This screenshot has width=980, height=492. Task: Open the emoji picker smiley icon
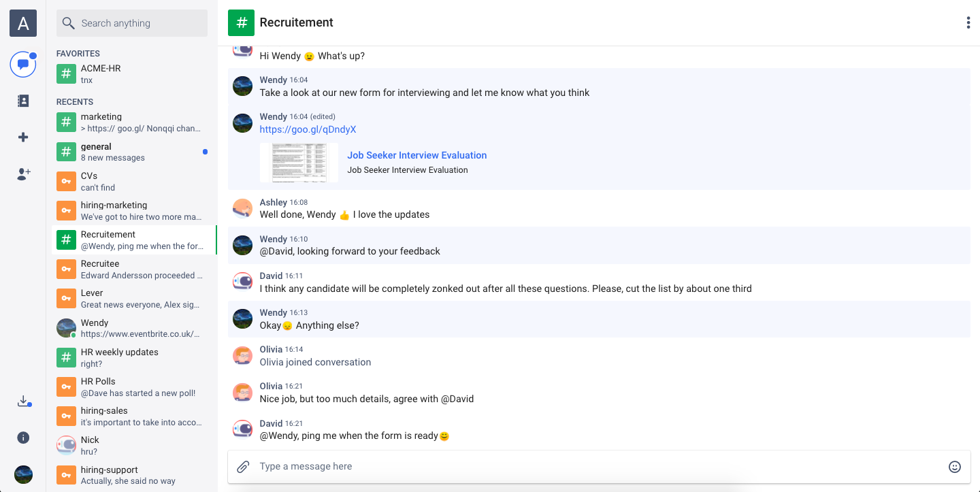pos(954,467)
